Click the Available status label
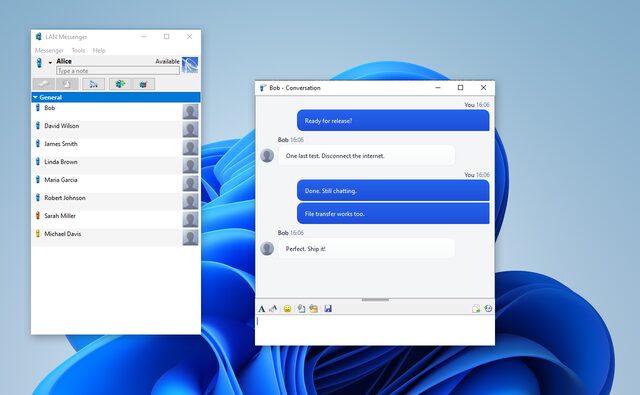The image size is (640, 395). click(167, 61)
